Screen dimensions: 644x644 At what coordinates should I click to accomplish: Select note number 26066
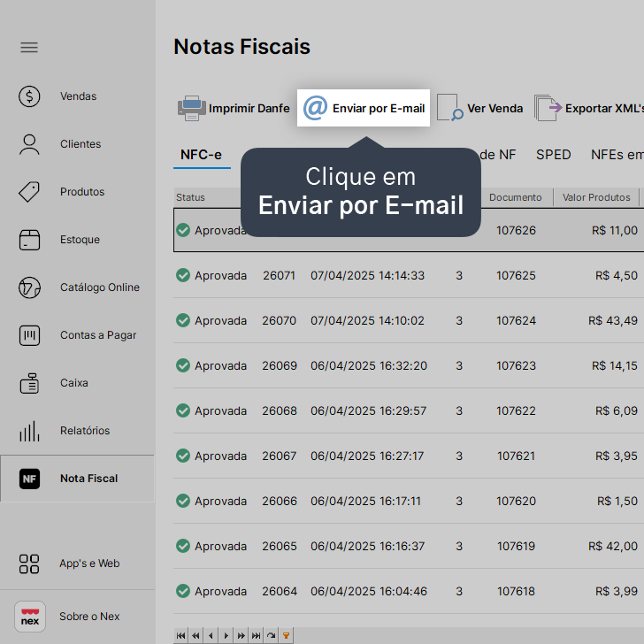tap(280, 501)
